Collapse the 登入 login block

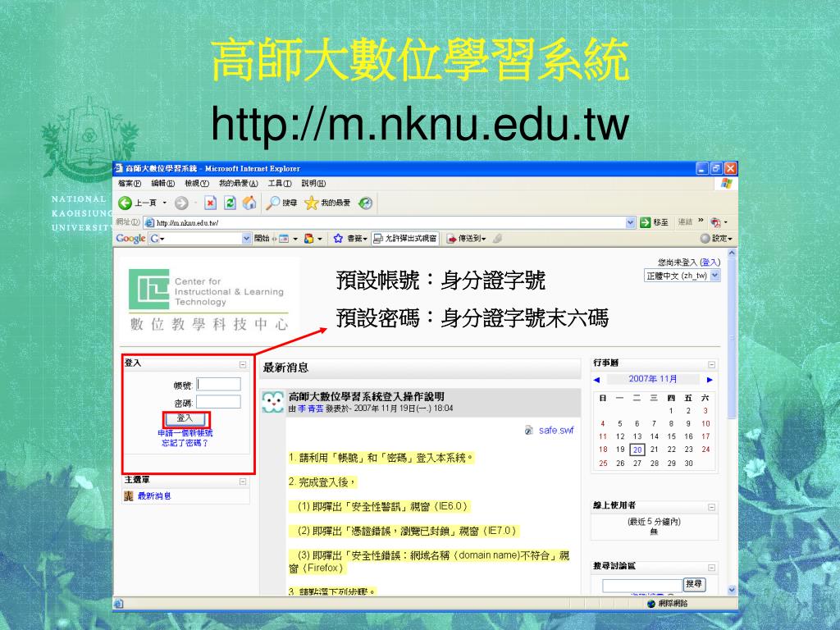(x=243, y=365)
